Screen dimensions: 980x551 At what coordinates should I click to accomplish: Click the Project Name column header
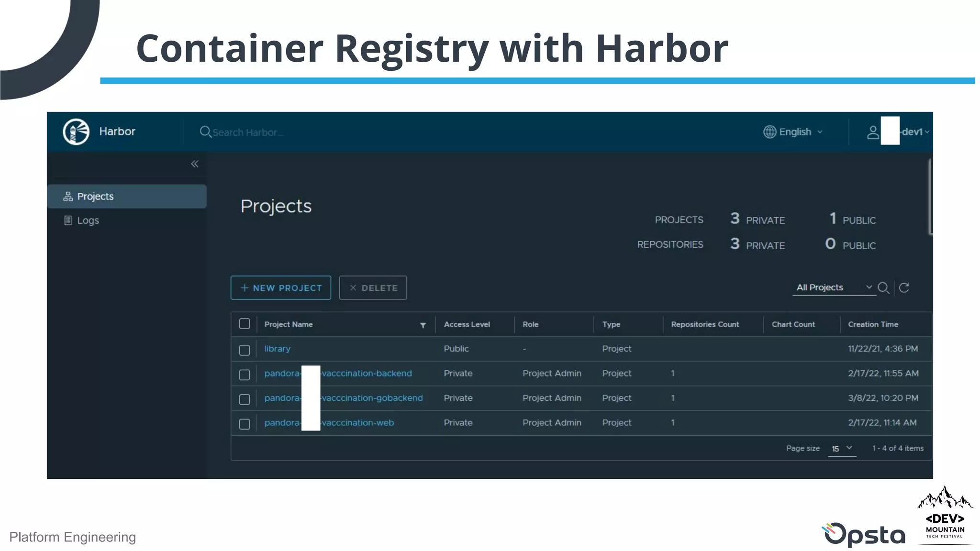pyautogui.click(x=289, y=324)
